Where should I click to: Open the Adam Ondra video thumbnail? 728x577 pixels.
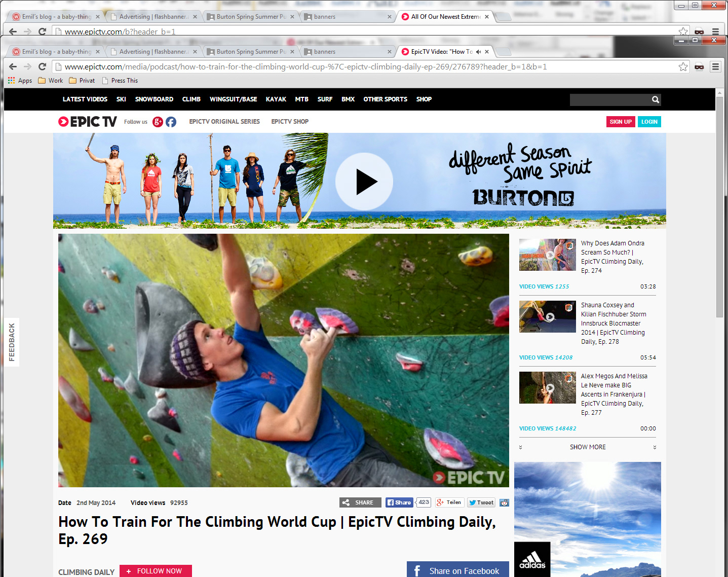(x=548, y=255)
